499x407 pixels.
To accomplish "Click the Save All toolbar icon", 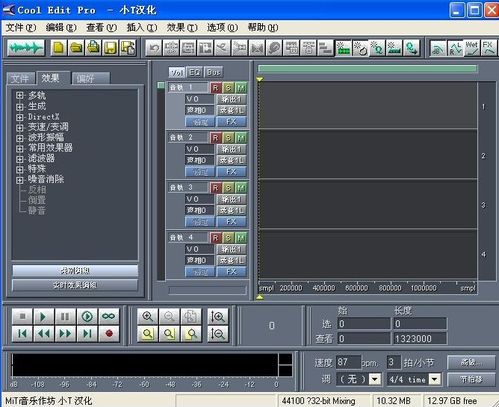I will pos(128,48).
